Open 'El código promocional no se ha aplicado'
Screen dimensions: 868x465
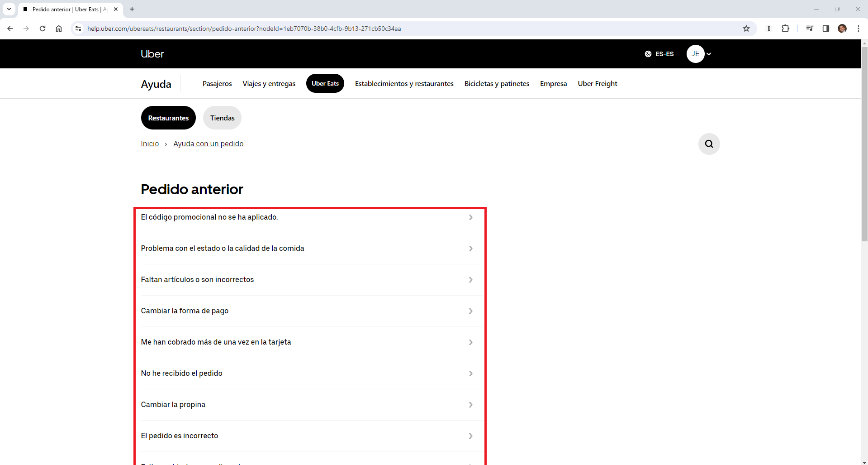coord(311,217)
